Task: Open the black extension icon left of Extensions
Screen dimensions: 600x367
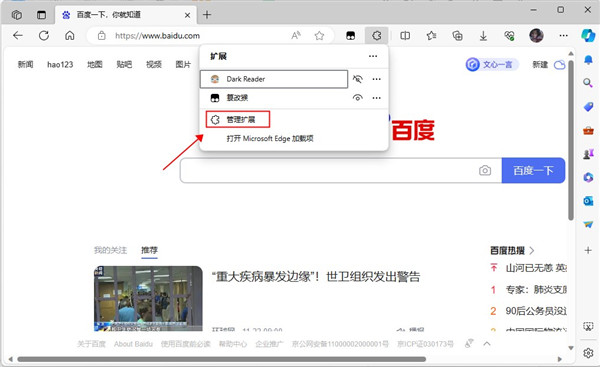Action: point(351,36)
